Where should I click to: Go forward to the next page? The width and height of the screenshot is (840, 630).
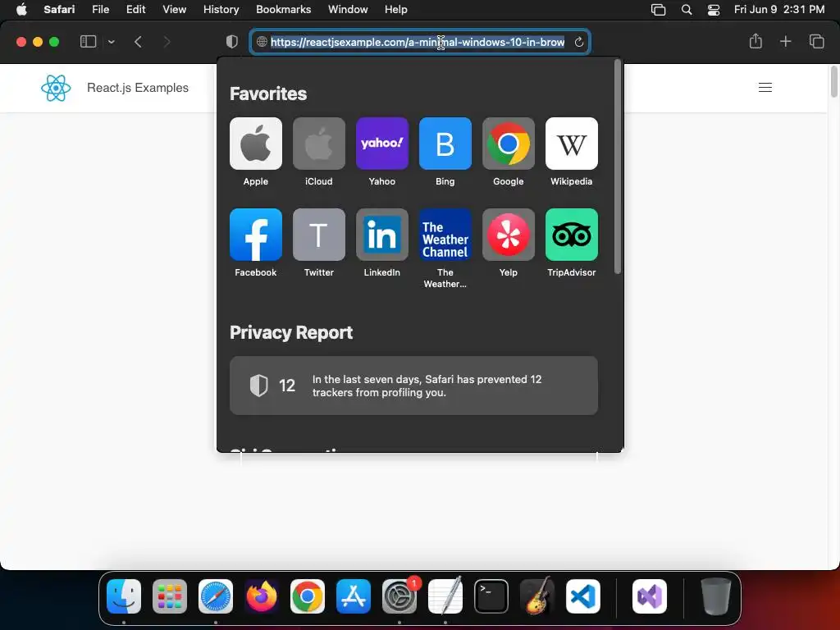167,42
